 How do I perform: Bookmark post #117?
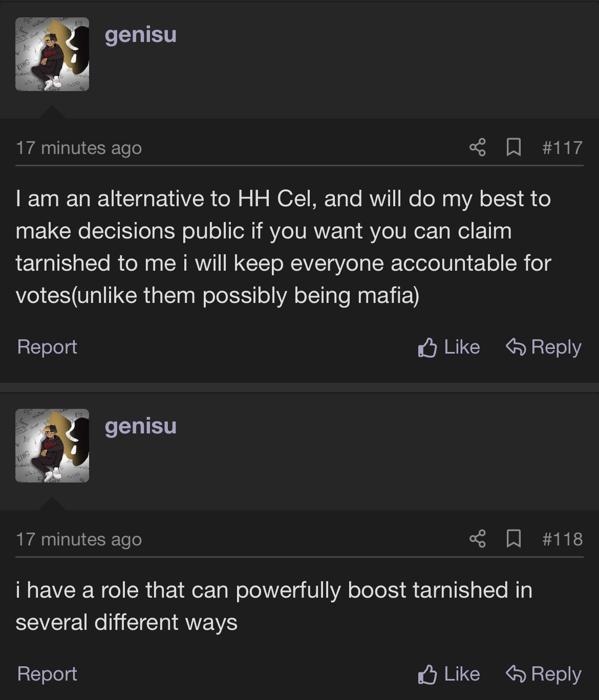513,147
